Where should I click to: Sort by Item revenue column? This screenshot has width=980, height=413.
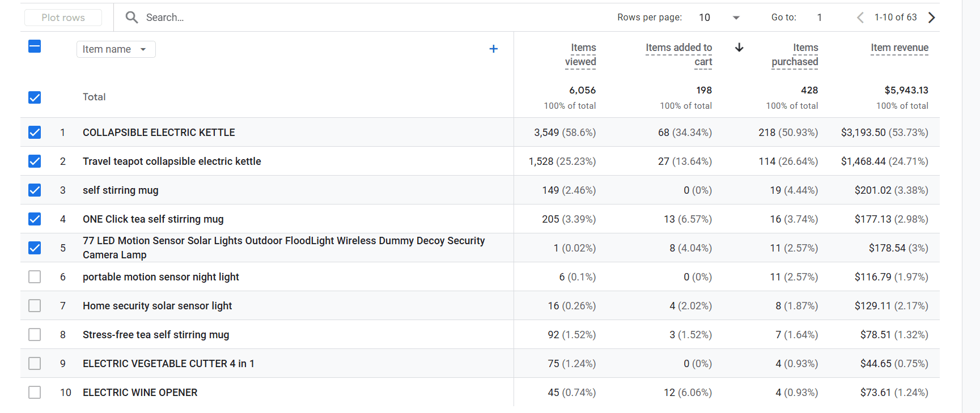(899, 48)
